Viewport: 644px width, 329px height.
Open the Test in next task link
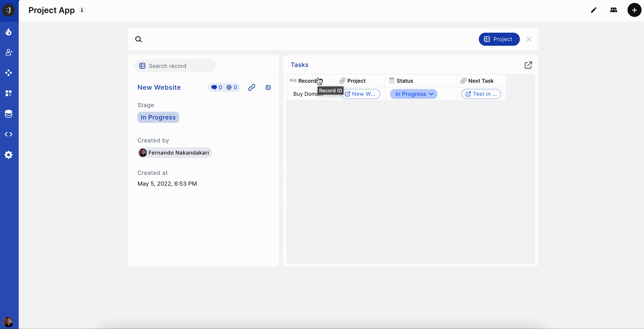(x=481, y=94)
